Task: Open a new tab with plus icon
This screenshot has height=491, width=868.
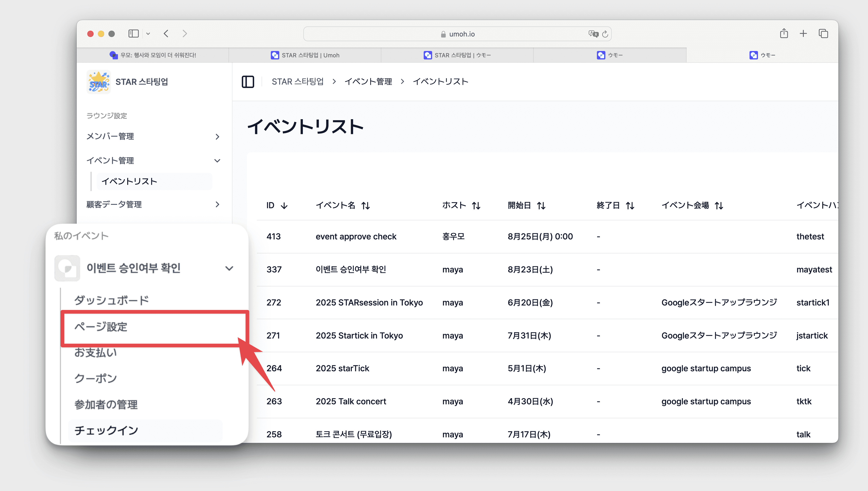Action: click(x=803, y=34)
